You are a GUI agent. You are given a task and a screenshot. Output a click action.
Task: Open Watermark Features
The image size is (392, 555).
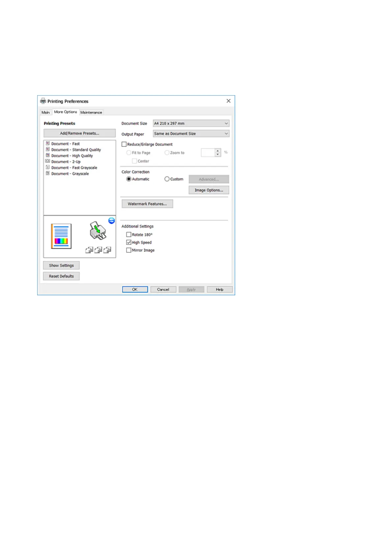pos(147,204)
